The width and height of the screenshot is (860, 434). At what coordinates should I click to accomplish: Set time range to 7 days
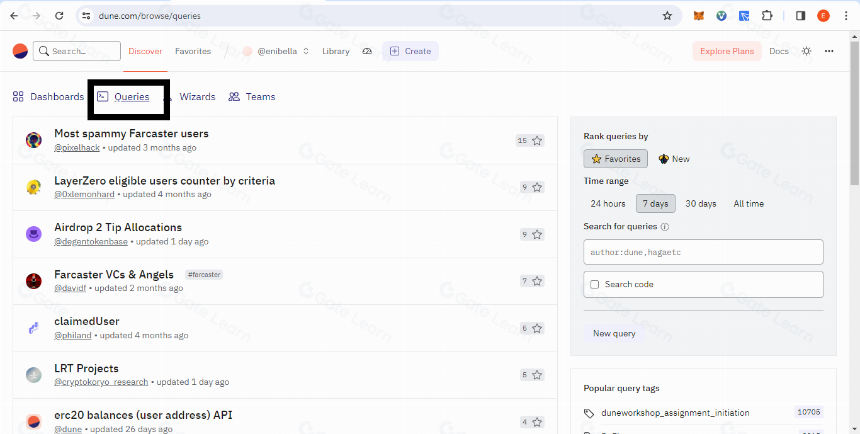pyautogui.click(x=655, y=204)
